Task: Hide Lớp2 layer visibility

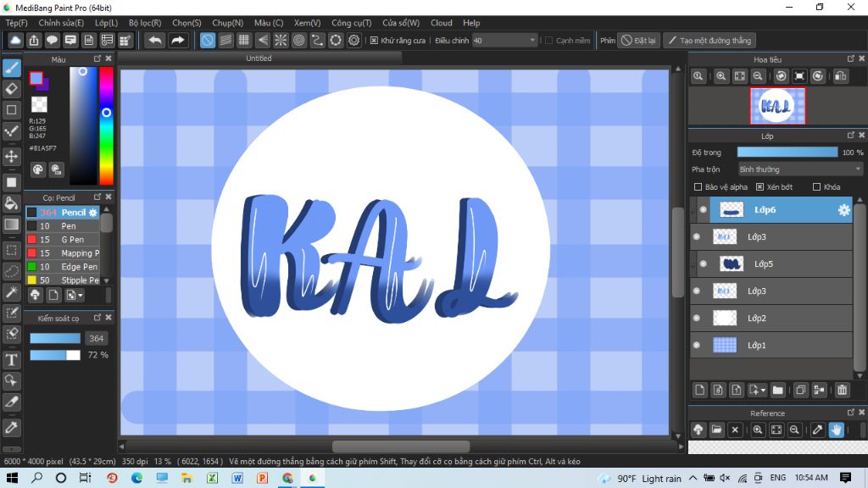Action: point(697,319)
